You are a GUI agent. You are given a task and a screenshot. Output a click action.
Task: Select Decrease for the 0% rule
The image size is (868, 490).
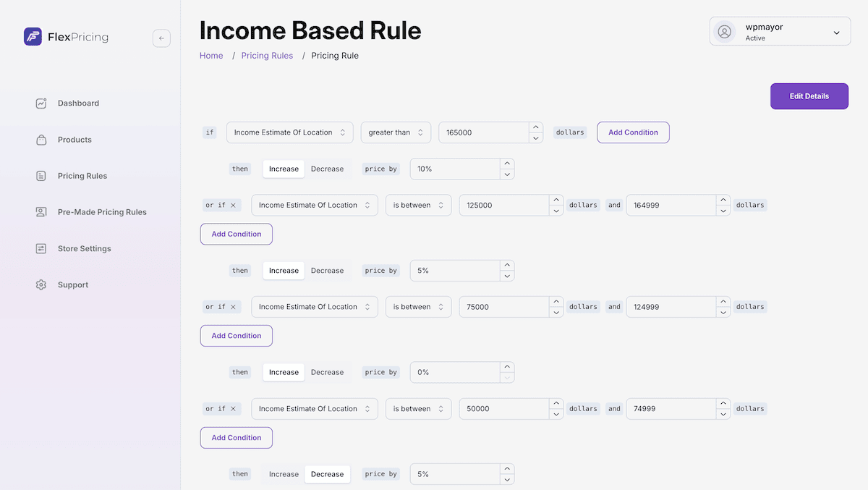click(x=327, y=372)
